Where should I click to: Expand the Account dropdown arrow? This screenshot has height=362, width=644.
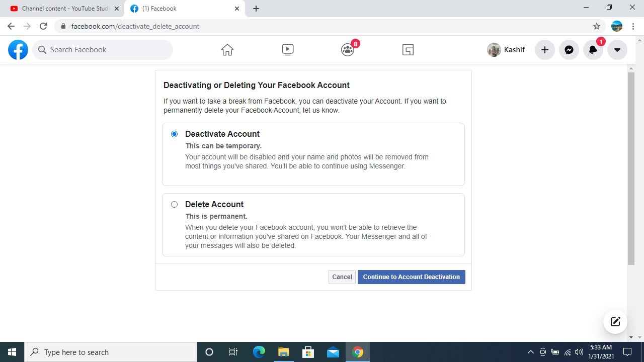pos(617,50)
